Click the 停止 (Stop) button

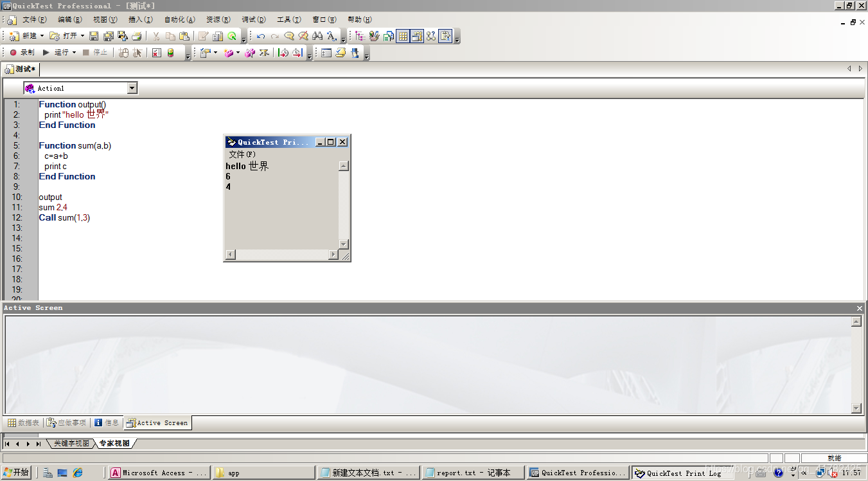click(95, 53)
